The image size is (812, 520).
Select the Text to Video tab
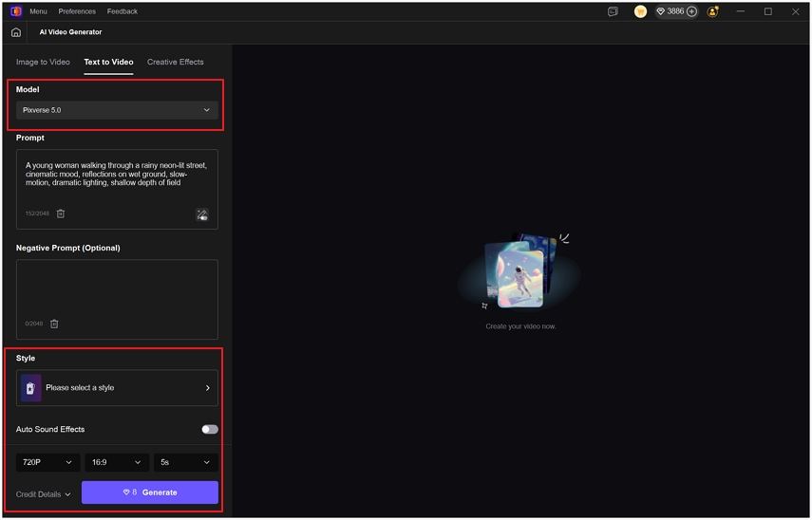click(x=109, y=62)
